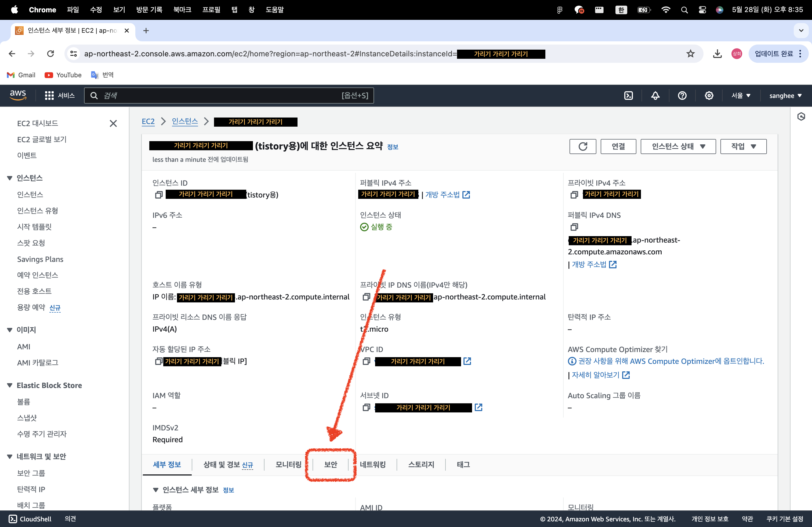Open 보안 그룹 in the sidebar

pyautogui.click(x=31, y=473)
